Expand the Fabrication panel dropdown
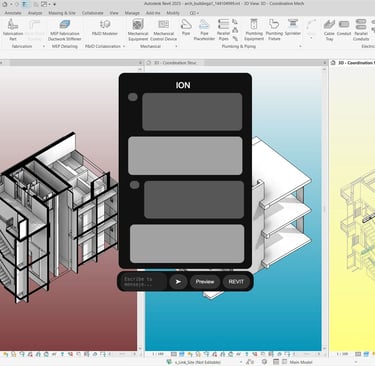Screen dimensions: 375x366 click(x=44, y=46)
